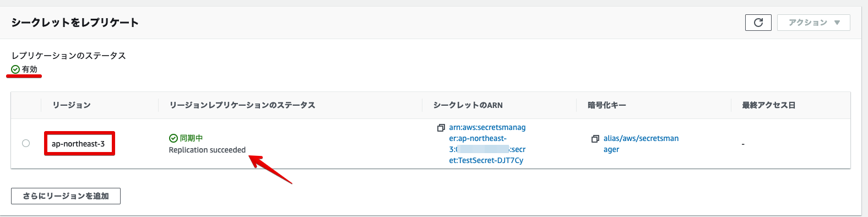Click the シークレットをレプリケート section heading
This screenshot has width=868, height=217.
pos(75,23)
